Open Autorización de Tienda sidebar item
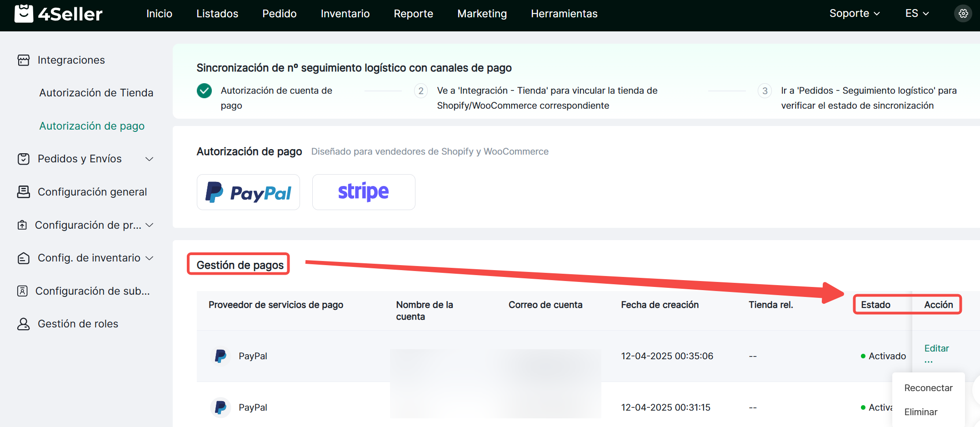 [96, 93]
